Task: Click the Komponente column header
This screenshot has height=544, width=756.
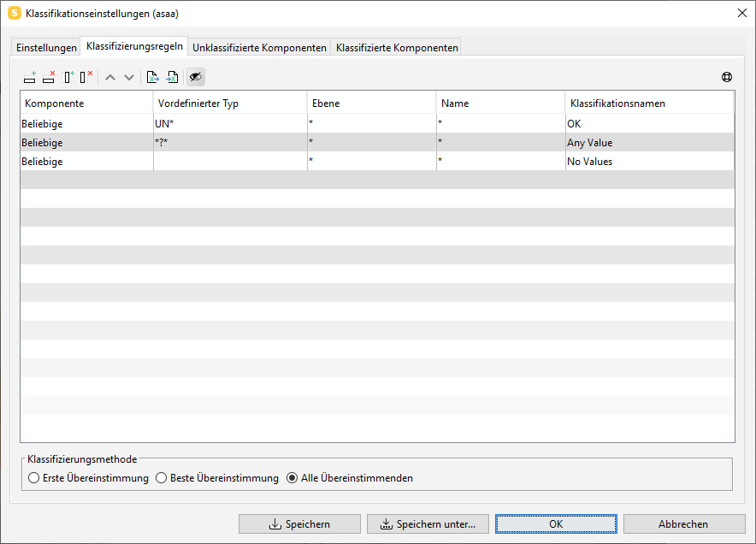Action: pyautogui.click(x=86, y=103)
